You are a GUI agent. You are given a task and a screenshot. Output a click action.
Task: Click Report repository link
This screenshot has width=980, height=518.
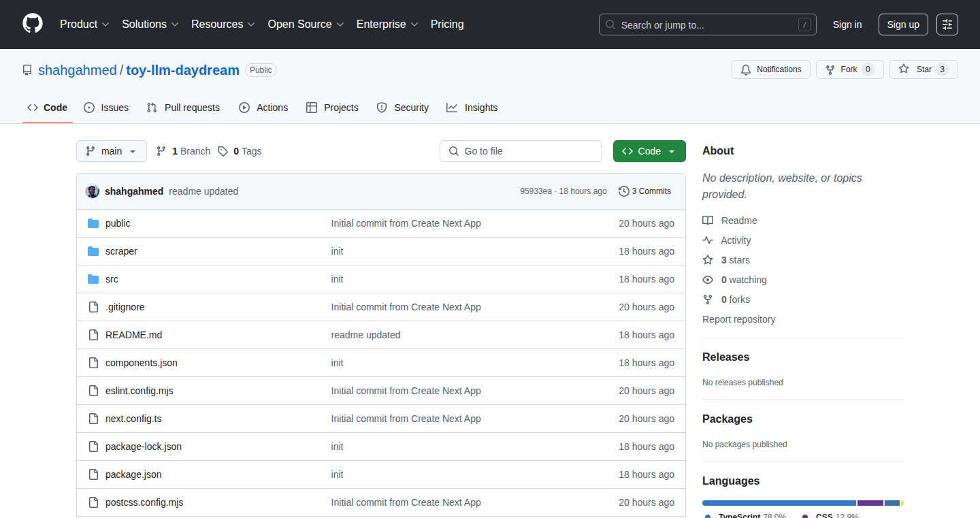tap(739, 319)
